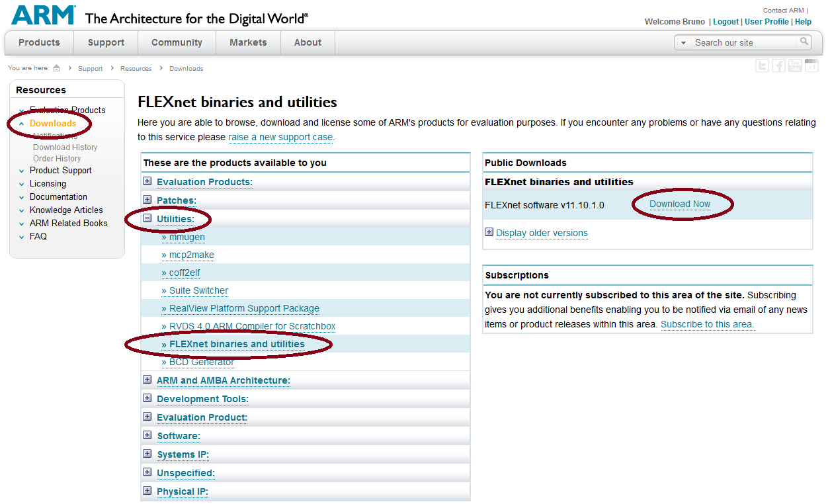This screenshot has height=504, width=828.
Task: Click the home icon in breadcrumb
Action: coord(57,68)
